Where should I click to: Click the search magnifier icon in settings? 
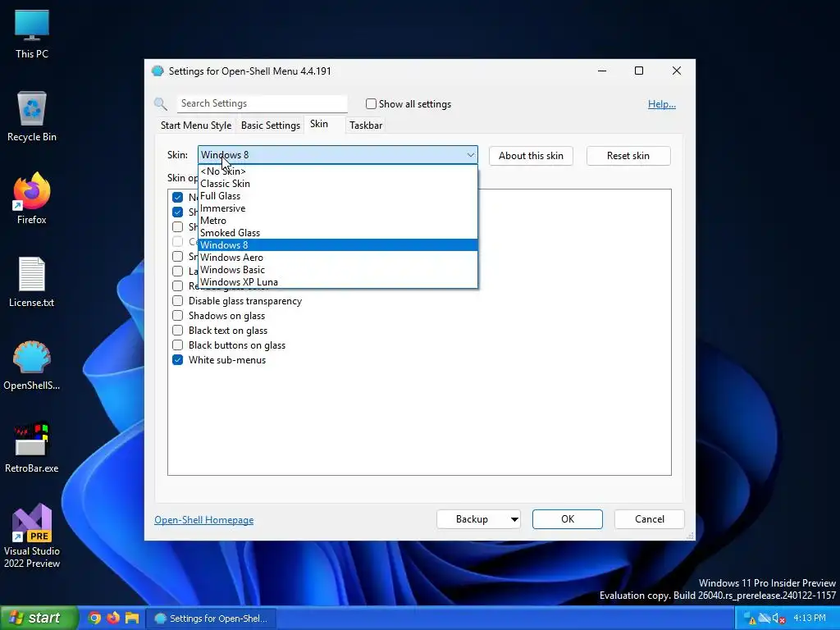[160, 104]
